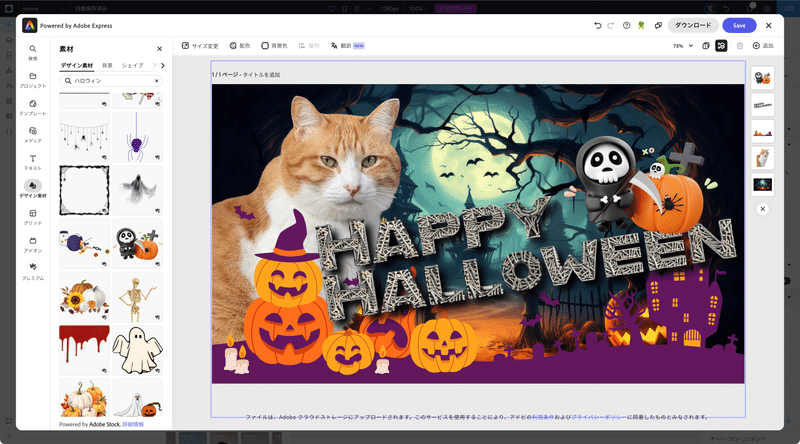Click the ダウンロード button

click(693, 26)
